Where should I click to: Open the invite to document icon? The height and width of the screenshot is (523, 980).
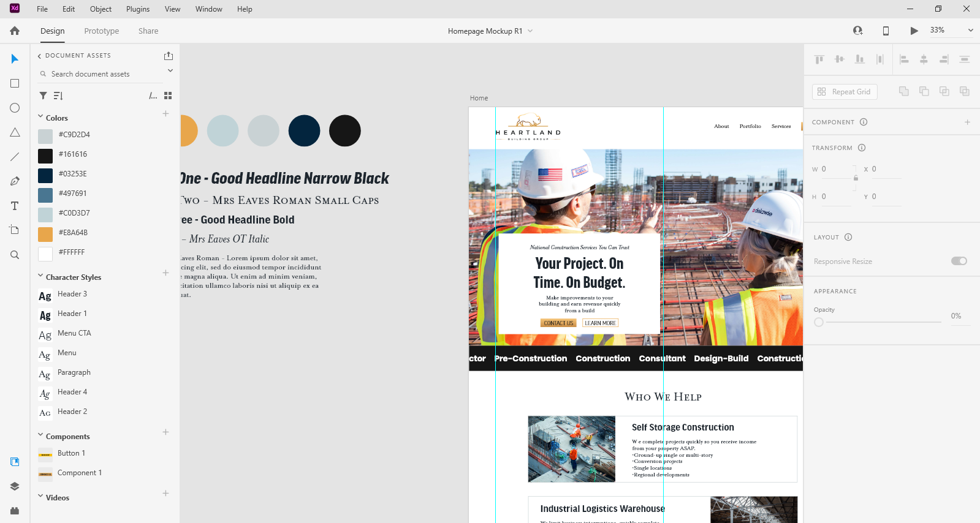pos(858,31)
